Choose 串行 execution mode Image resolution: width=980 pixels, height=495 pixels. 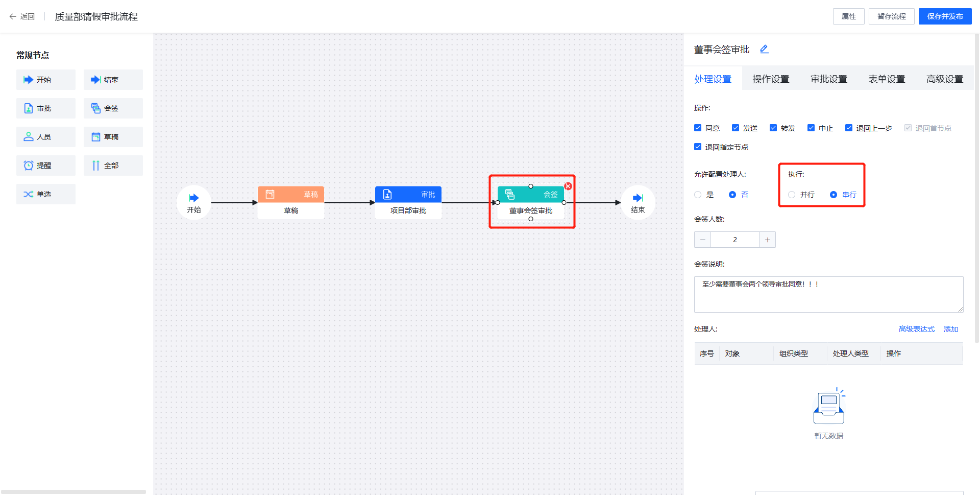[834, 195]
